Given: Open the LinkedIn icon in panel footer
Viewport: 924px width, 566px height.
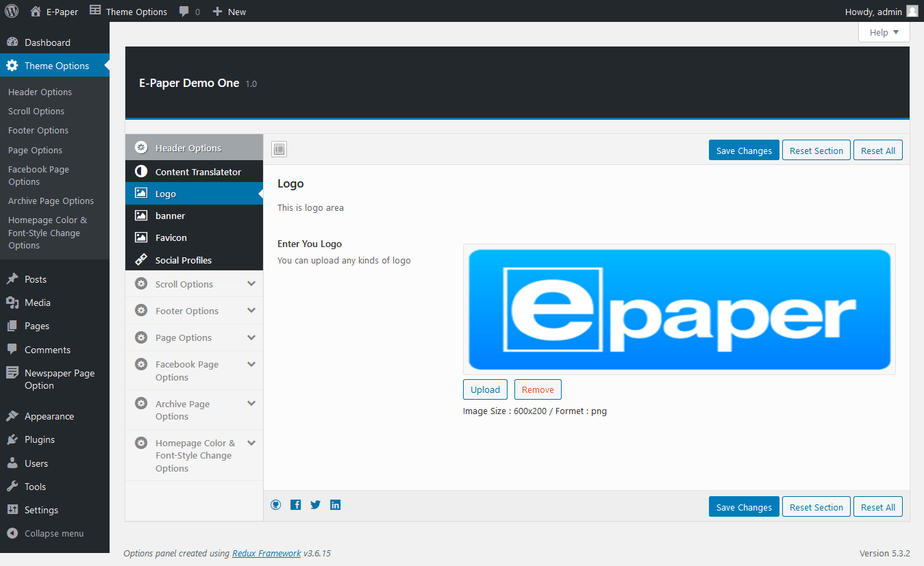Looking at the screenshot, I should pos(336,504).
